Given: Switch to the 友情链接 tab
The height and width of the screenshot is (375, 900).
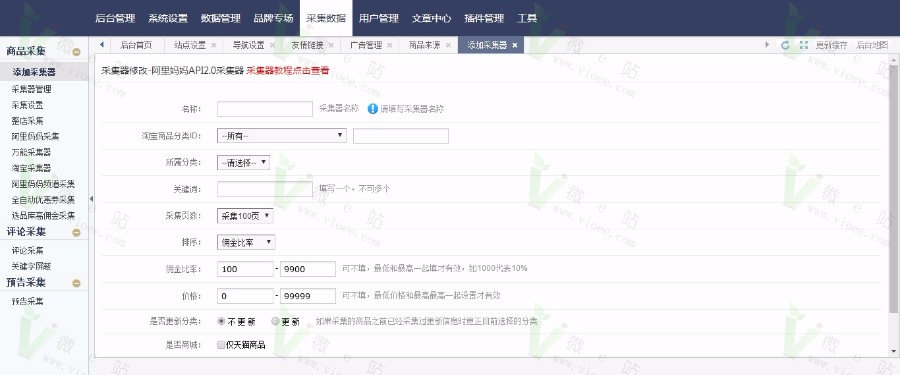Looking at the screenshot, I should [x=307, y=45].
